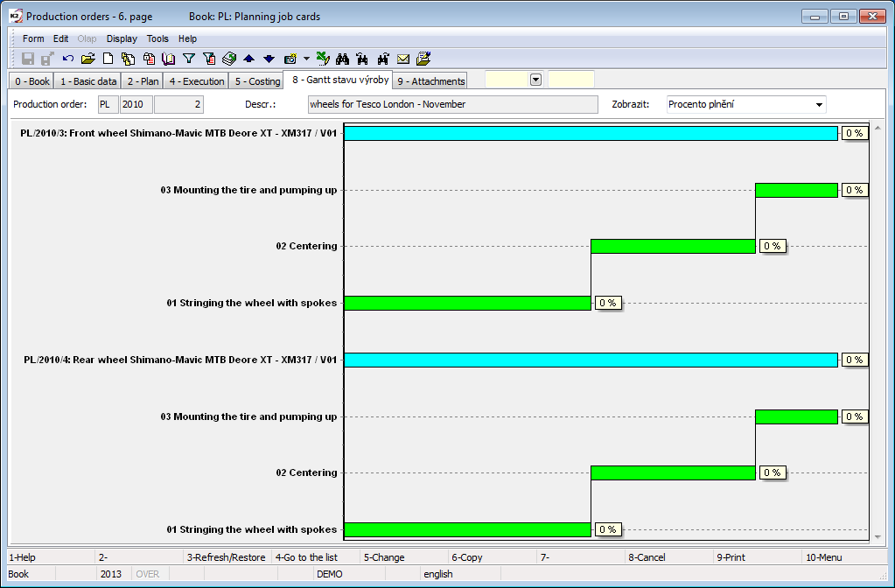
Task: Open the Tools menu
Action: point(157,38)
